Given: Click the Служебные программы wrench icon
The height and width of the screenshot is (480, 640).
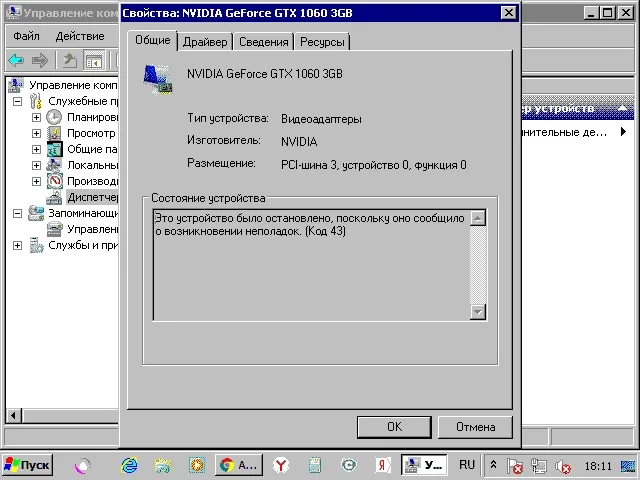Looking at the screenshot, I should [x=36, y=101].
